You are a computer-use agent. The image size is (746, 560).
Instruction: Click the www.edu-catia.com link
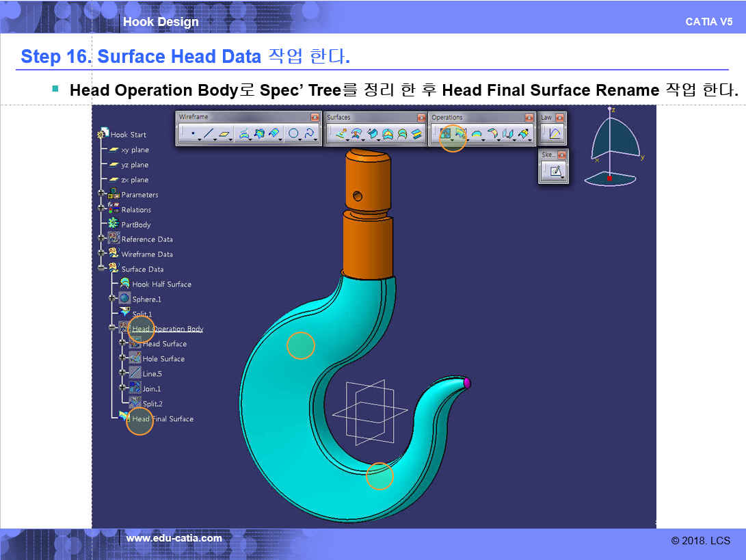pos(174,539)
